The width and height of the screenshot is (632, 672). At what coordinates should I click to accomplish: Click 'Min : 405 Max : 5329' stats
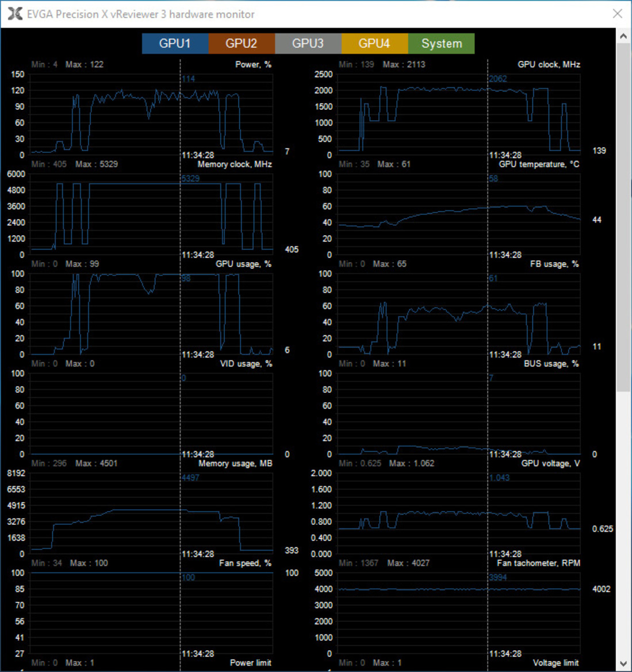(75, 164)
